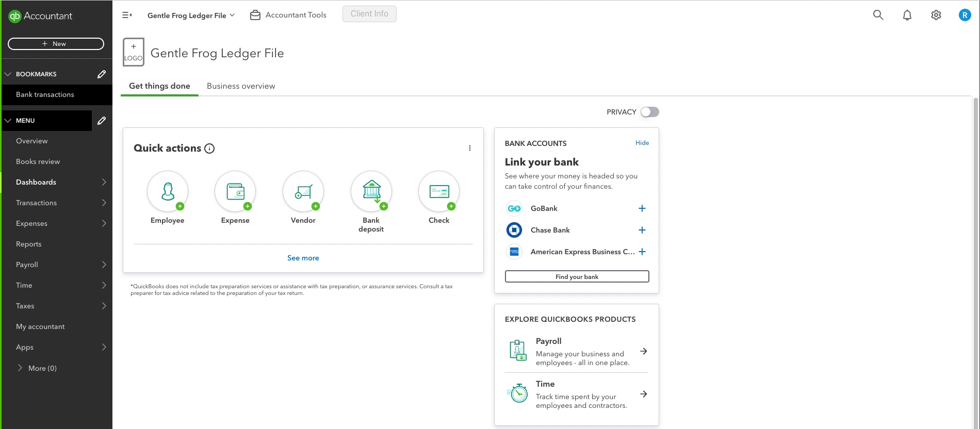
Task: Expand the Time submenu arrow
Action: click(x=104, y=285)
